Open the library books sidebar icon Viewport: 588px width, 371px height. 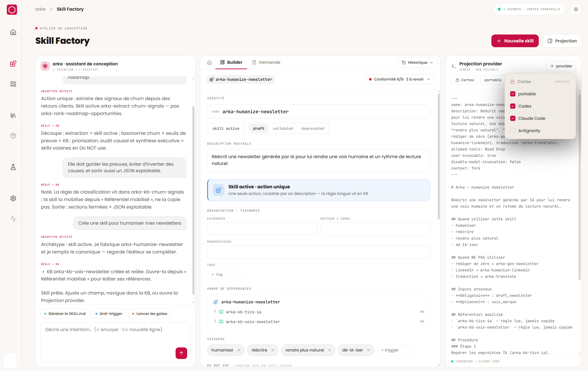click(x=13, y=115)
